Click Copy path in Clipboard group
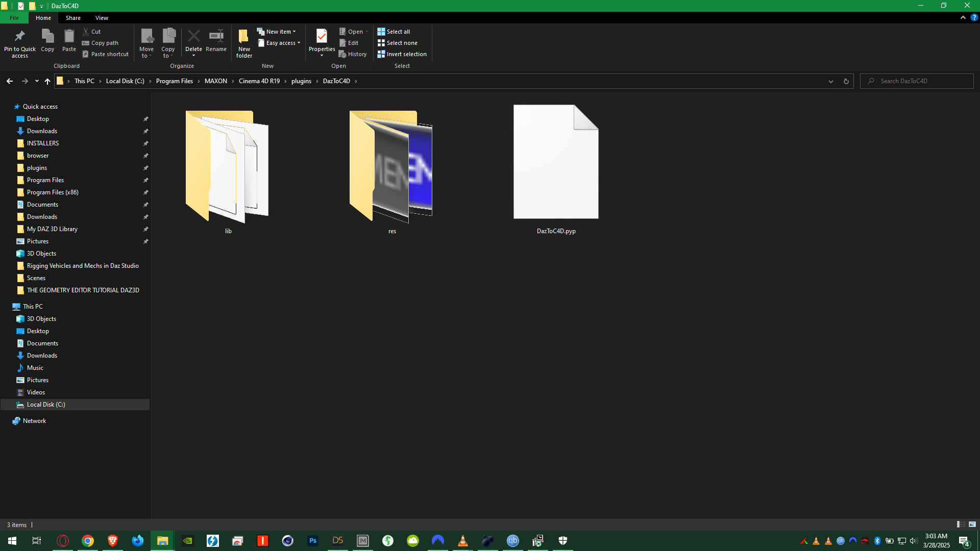The width and height of the screenshot is (980, 551). [x=101, y=43]
